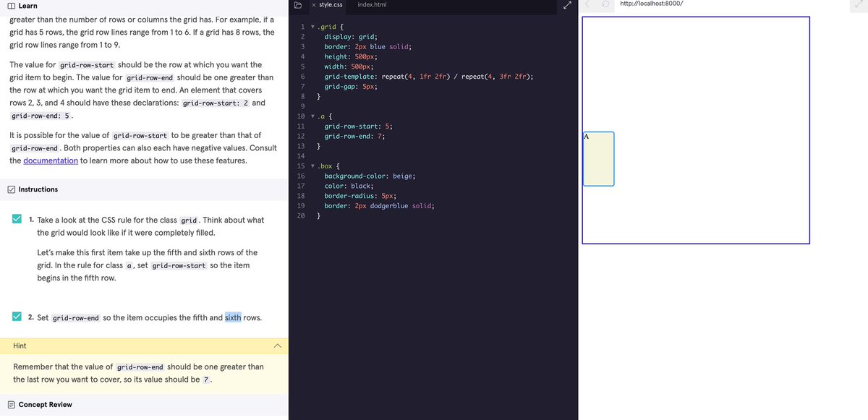Viewport: 868px width, 420px height.
Task: Click the 'display: grid;' code line
Action: coord(351,36)
